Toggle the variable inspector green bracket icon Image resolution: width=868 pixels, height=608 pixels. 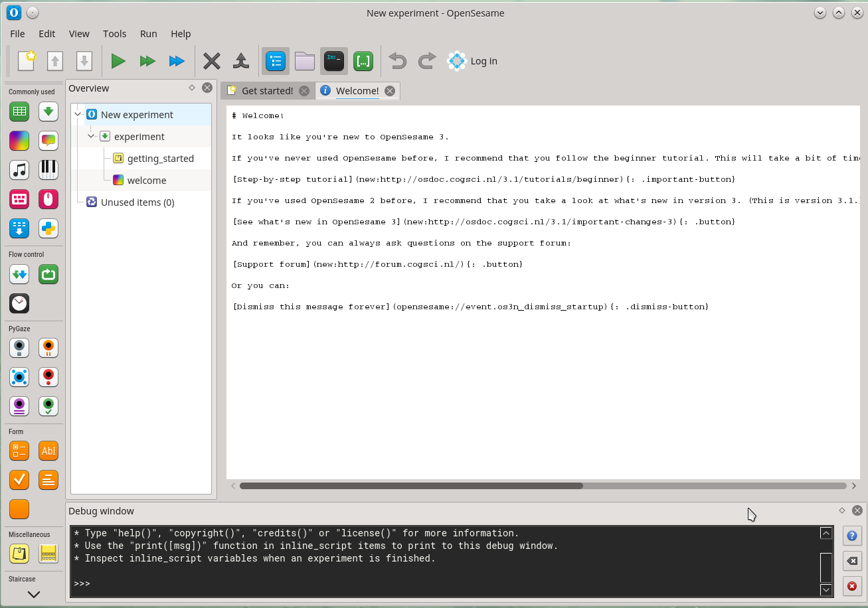(x=363, y=61)
